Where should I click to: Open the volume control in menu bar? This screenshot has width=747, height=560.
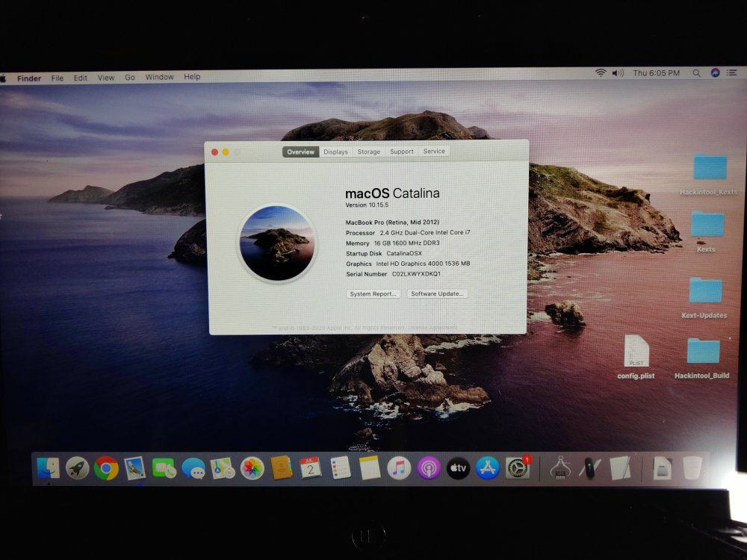tap(618, 73)
